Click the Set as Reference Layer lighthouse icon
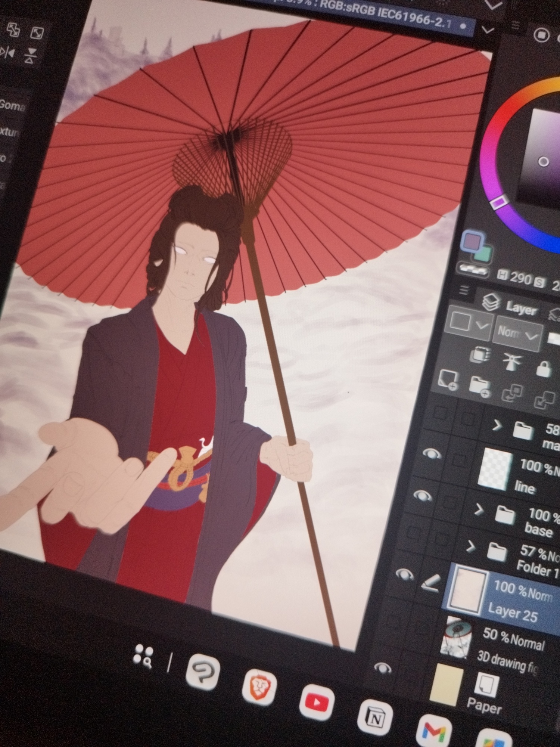The height and width of the screenshot is (747, 560). click(511, 361)
